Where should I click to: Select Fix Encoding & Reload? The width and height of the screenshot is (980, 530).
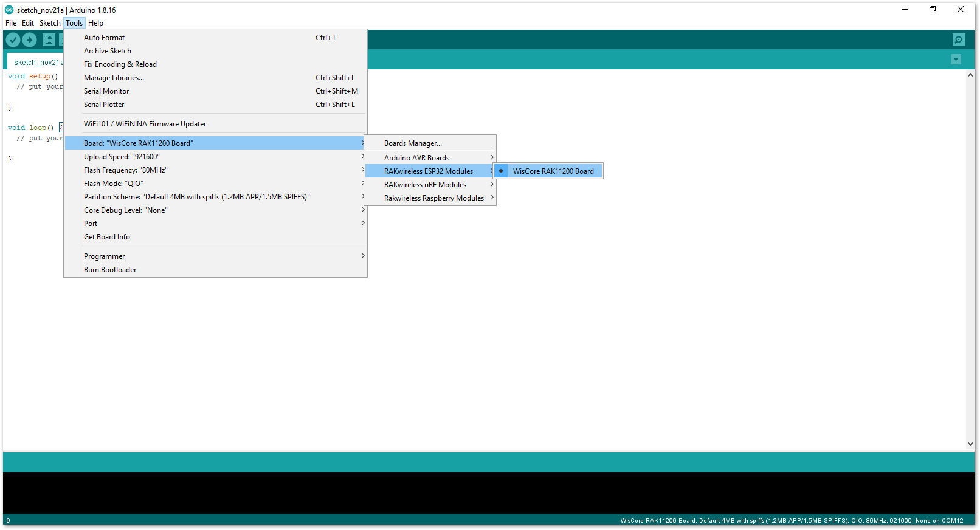(215, 64)
